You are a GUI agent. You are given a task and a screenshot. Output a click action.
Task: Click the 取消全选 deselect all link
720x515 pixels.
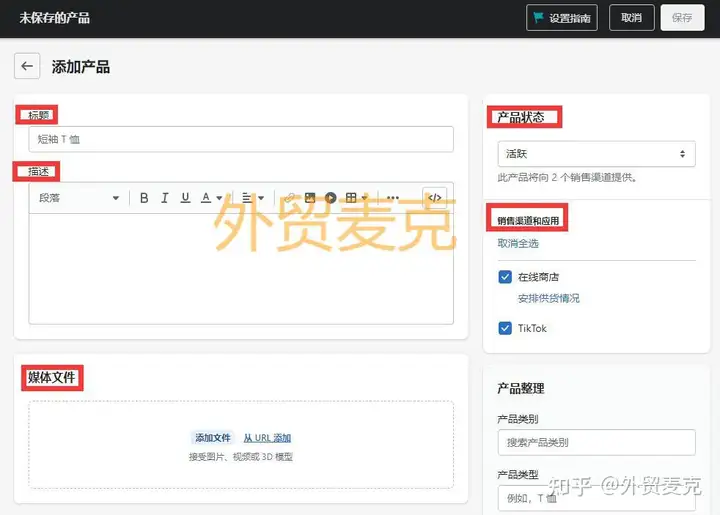tap(518, 243)
